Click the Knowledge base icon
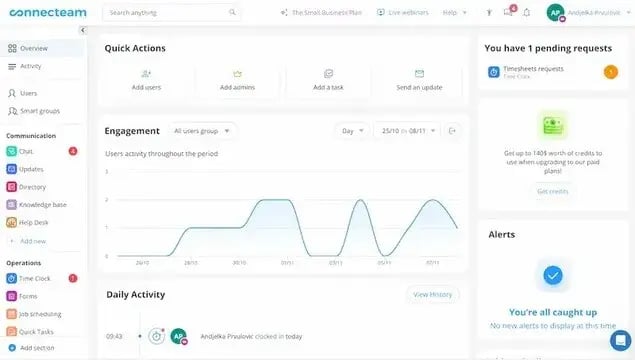Viewport: 635px width, 360px height. click(11, 204)
